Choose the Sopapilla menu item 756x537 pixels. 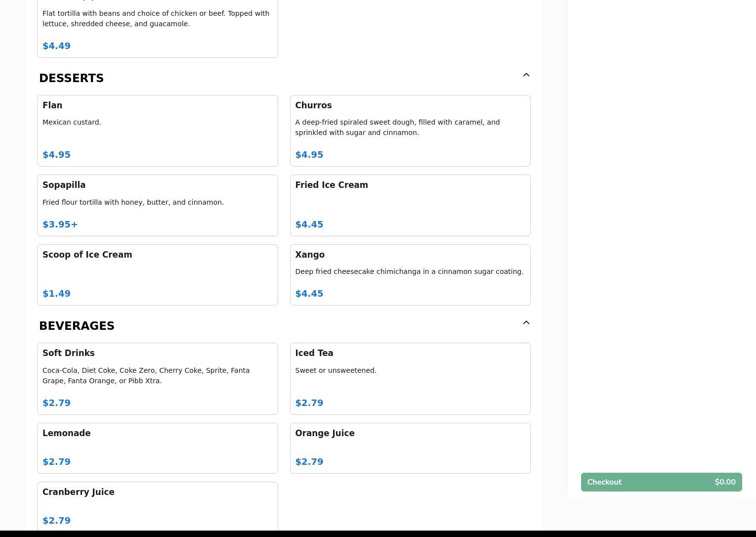(x=158, y=205)
